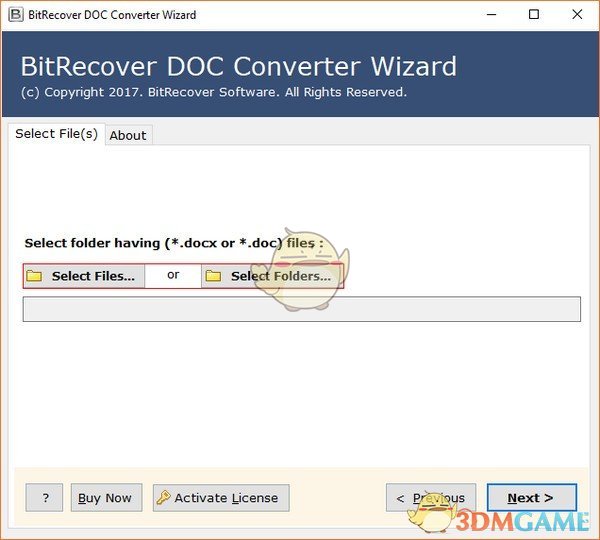Click the Buy Now button
This screenshot has width=600, height=540.
(106, 498)
